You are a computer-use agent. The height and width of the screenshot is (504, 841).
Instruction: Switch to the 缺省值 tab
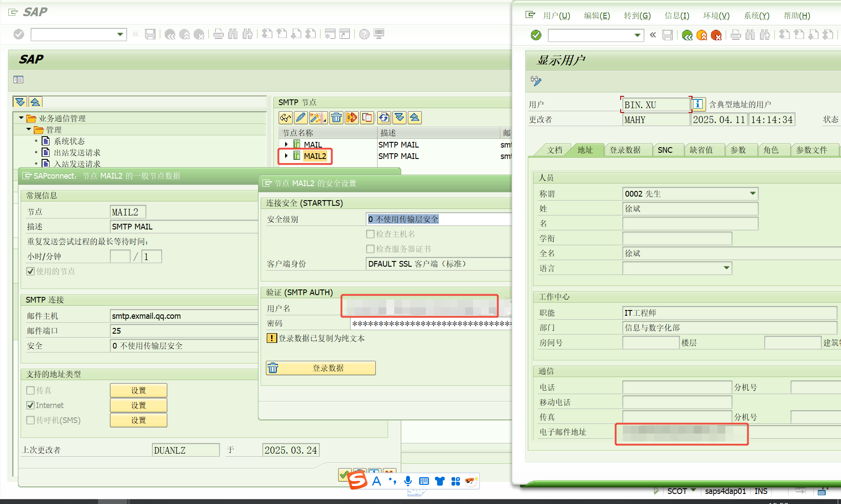(701, 150)
